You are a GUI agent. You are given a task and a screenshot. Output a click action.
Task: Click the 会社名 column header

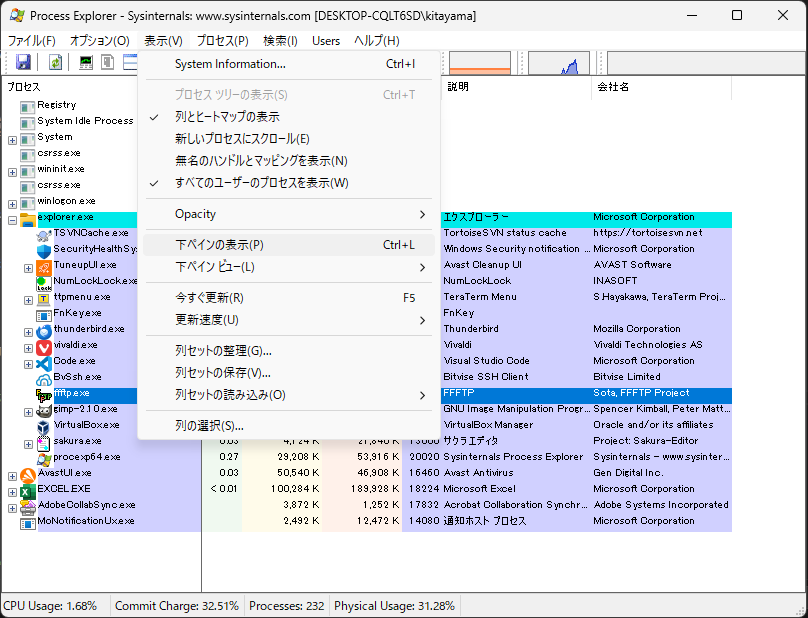pos(662,87)
